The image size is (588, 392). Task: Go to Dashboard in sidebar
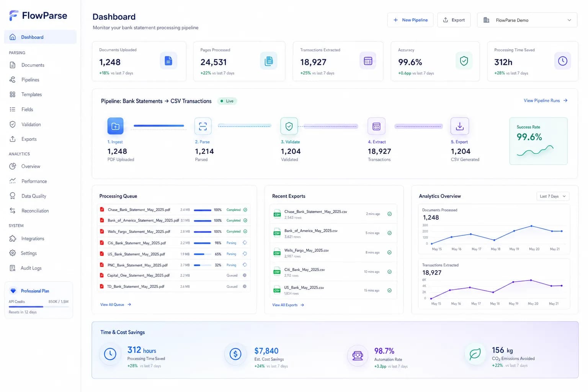(x=40, y=37)
